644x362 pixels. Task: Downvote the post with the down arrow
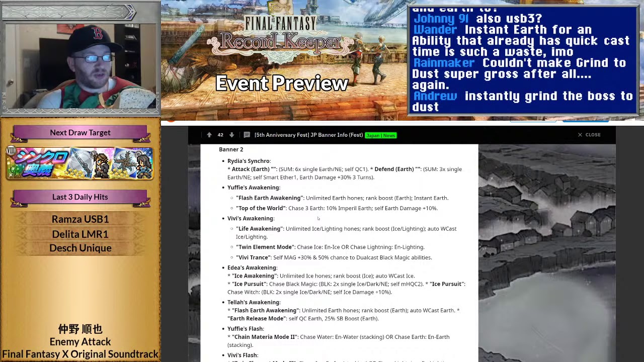click(231, 135)
